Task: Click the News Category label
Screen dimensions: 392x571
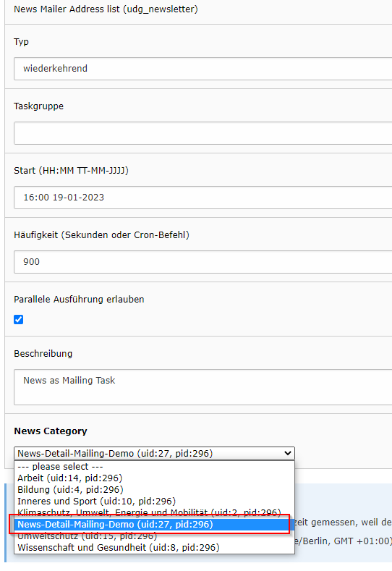Action: pos(51,431)
